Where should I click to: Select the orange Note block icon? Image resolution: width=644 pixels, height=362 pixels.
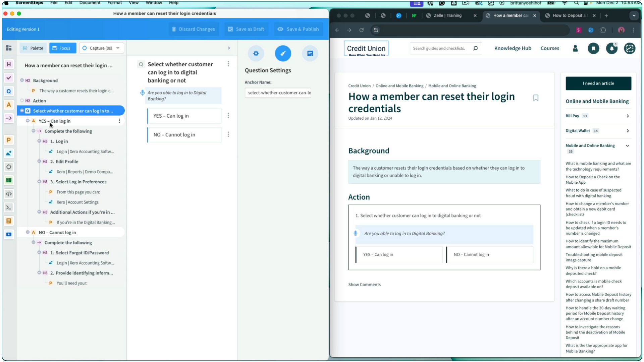click(x=9, y=221)
